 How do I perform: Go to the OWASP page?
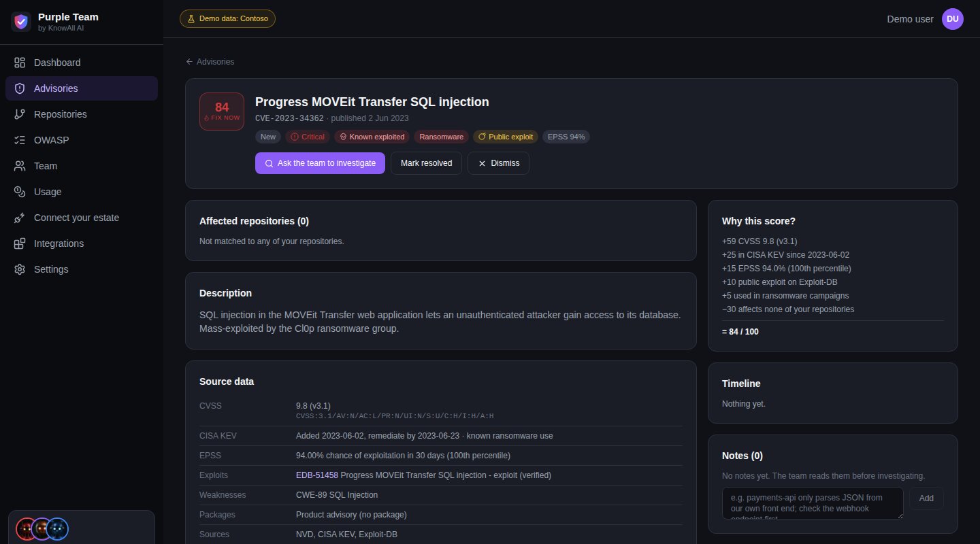[x=82, y=140]
